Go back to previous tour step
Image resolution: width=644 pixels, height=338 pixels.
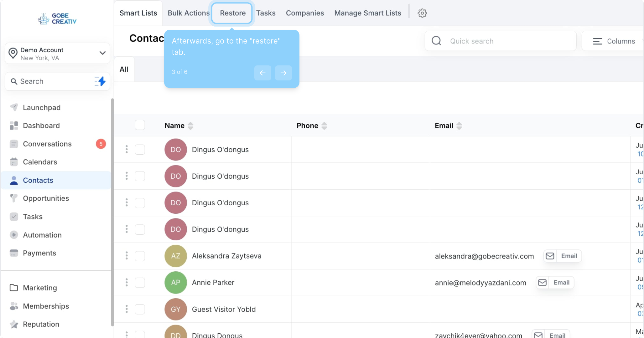click(262, 73)
